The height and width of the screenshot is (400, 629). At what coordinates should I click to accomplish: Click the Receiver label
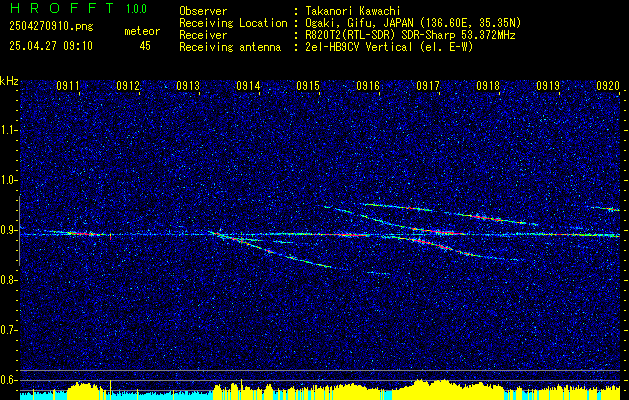coord(203,35)
